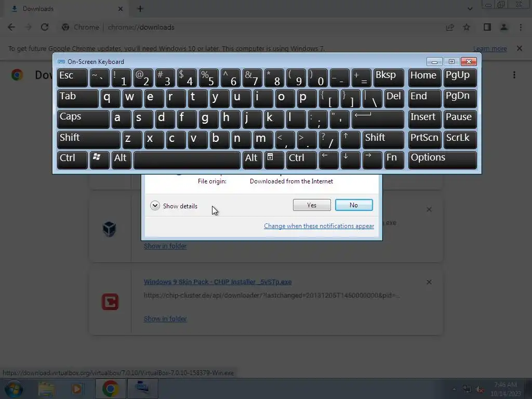Image resolution: width=532 pixels, height=399 pixels.
Task: Open File Explorer from taskbar
Action: pos(46,389)
